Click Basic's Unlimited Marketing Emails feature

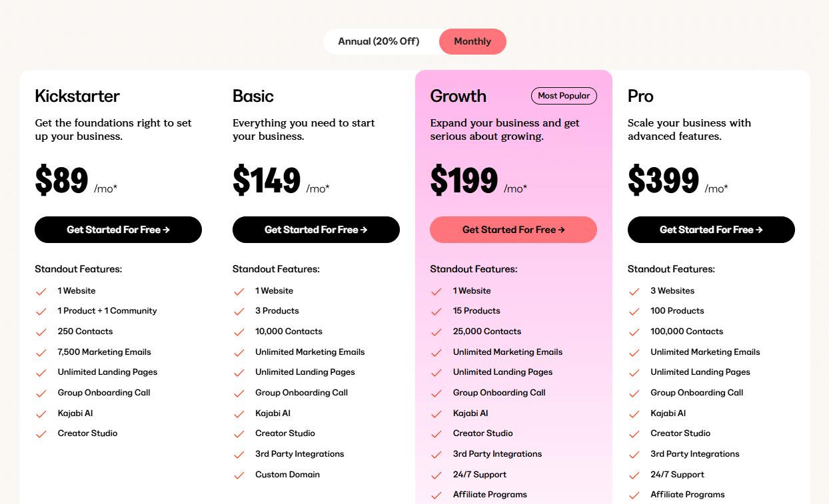point(310,352)
